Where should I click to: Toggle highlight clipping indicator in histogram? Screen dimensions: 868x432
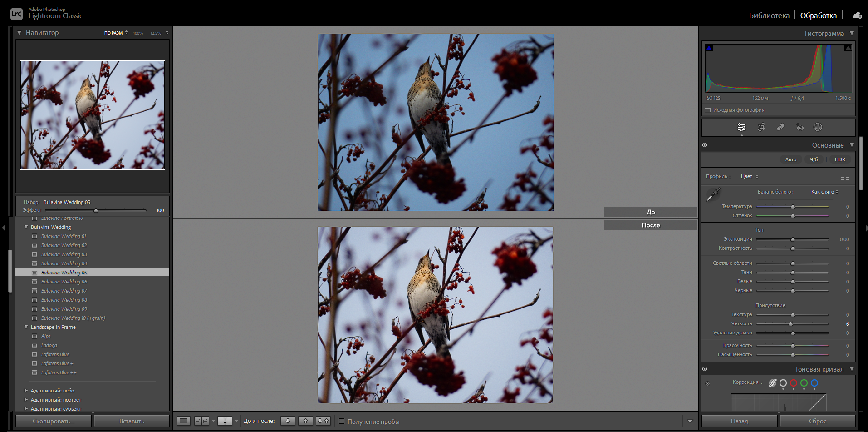click(x=848, y=48)
